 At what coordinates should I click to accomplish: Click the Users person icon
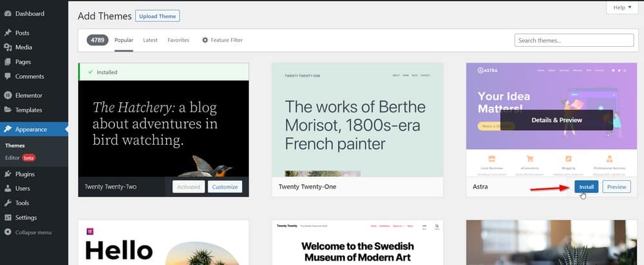pyautogui.click(x=8, y=188)
